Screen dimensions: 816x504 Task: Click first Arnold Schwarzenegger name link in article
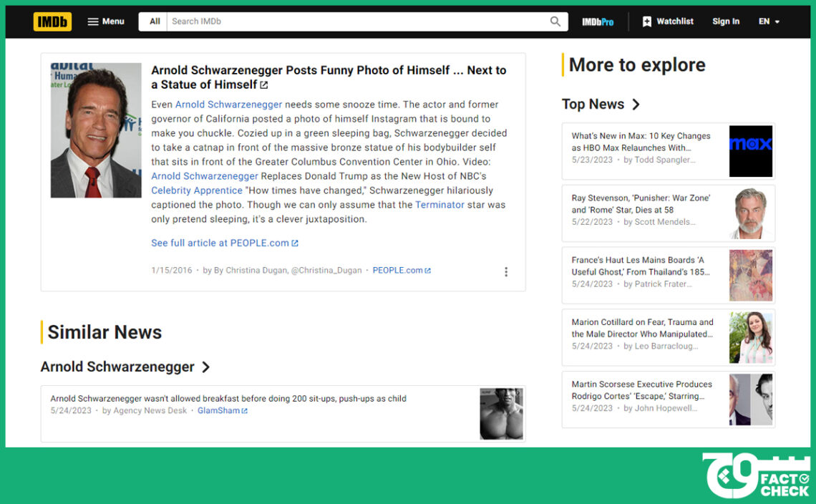pyautogui.click(x=228, y=105)
